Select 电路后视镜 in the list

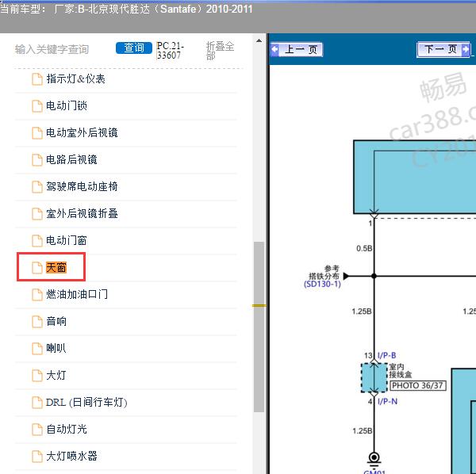click(71, 160)
